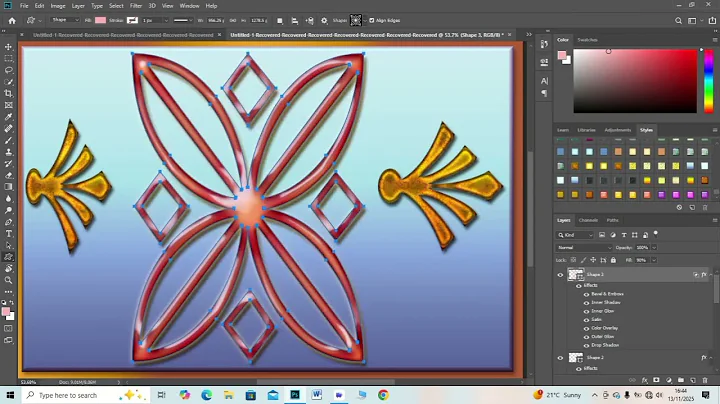Open the Normal blend mode dropdown
This screenshot has height=404, width=720.
click(x=584, y=247)
